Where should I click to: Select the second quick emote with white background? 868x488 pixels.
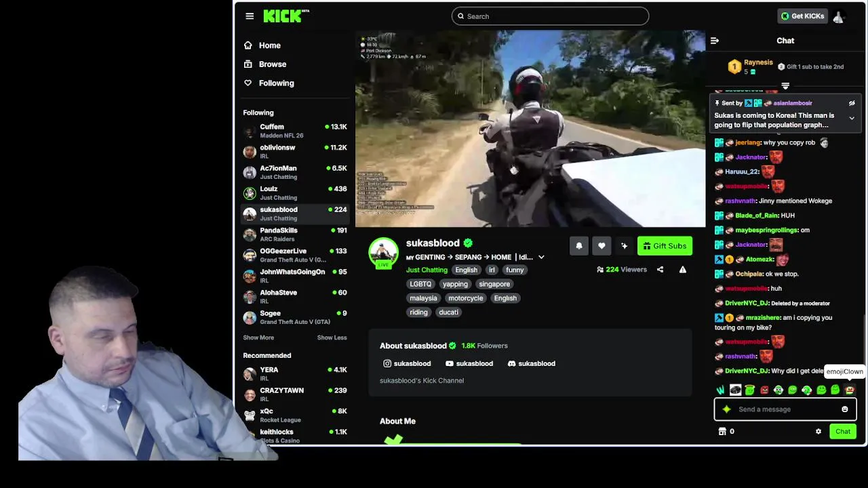tap(735, 390)
